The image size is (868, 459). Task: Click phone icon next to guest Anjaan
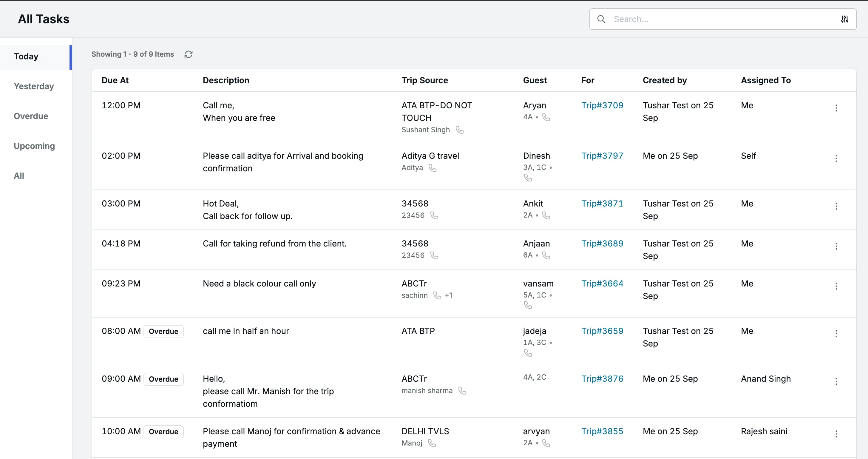click(x=546, y=256)
